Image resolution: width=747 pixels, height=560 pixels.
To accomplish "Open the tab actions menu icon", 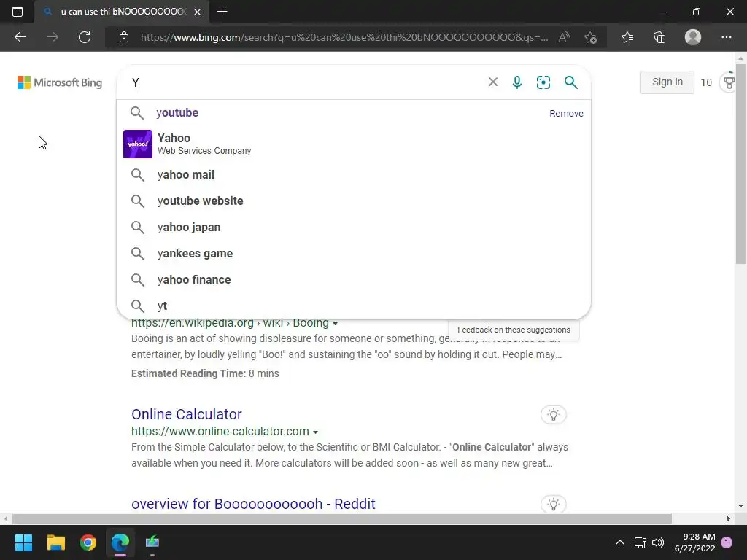I will [x=18, y=12].
